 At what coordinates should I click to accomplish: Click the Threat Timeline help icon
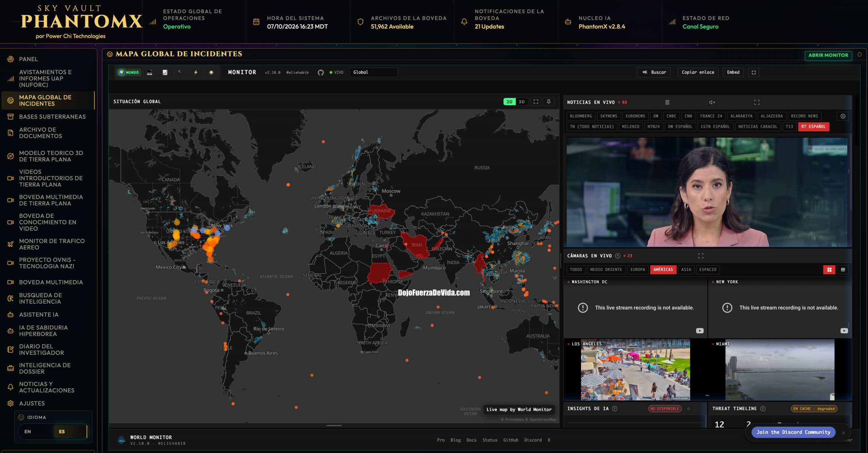(x=763, y=409)
